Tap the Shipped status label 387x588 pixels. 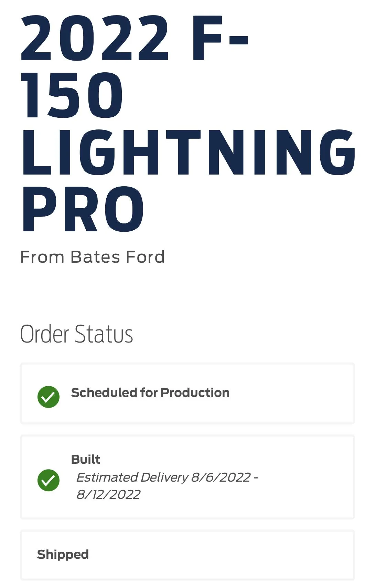pos(63,554)
